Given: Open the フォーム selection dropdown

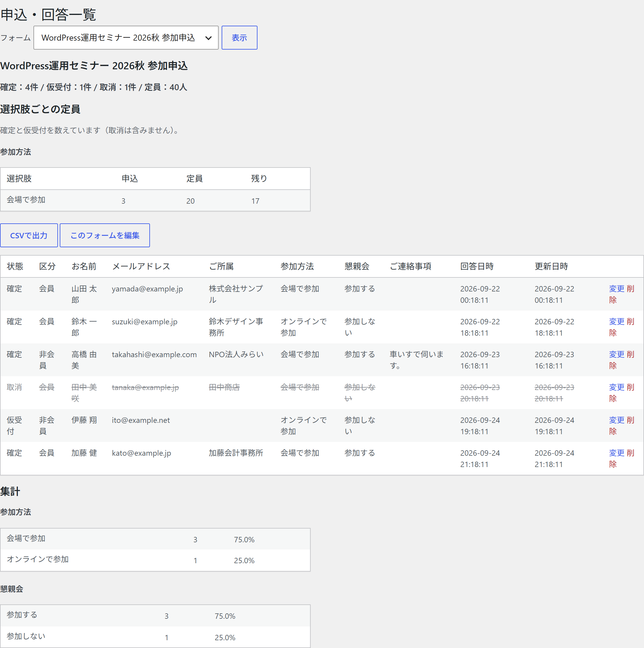Looking at the screenshot, I should tap(126, 38).
